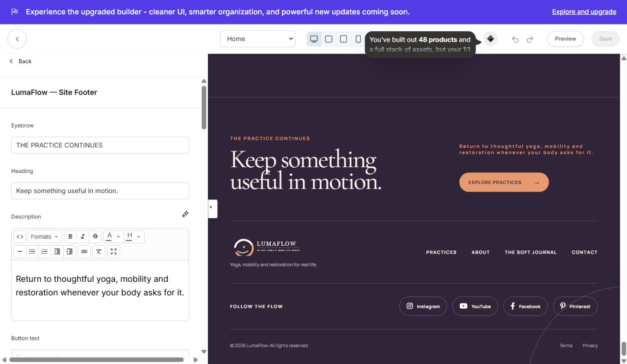Screen dimensions: 627x364
Task: Click the circular back arrow button
Action: pos(17,39)
